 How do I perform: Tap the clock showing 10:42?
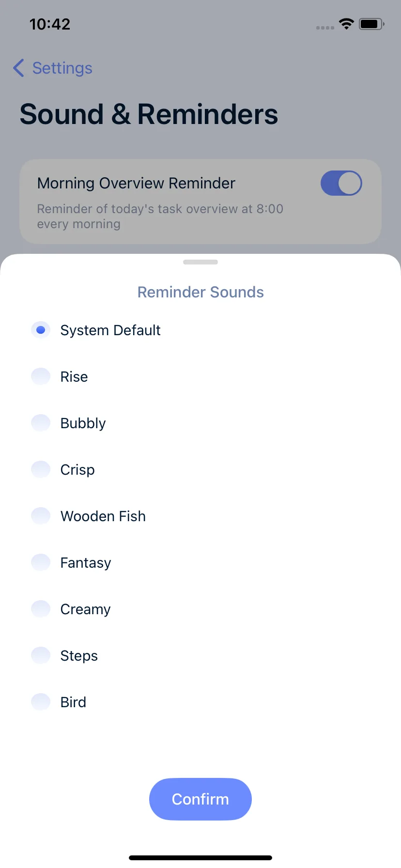point(50,24)
